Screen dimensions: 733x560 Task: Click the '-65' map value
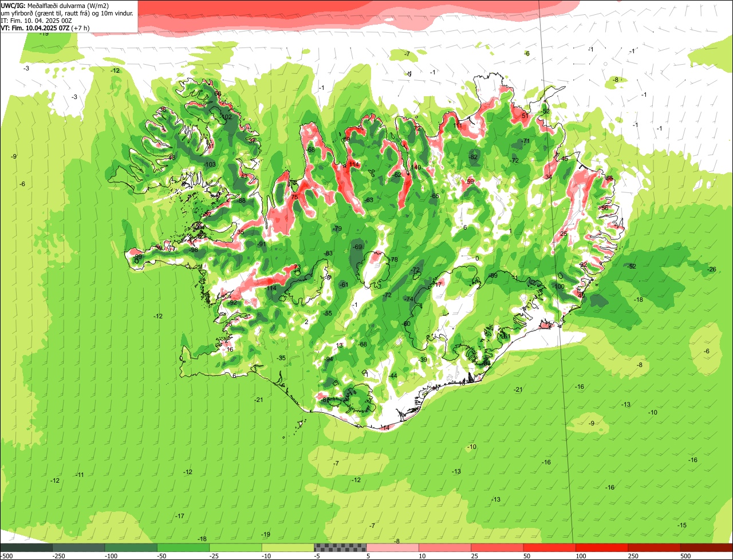click(435, 196)
